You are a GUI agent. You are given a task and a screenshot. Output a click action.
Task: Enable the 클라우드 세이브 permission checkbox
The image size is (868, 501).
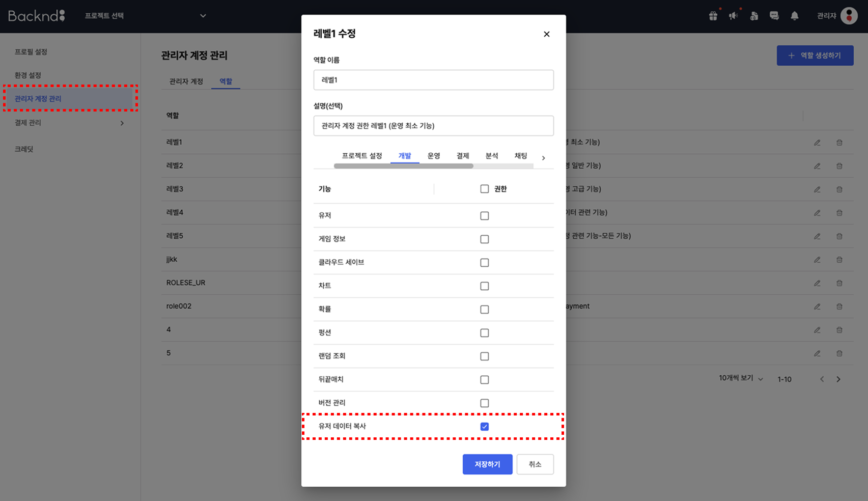point(484,262)
